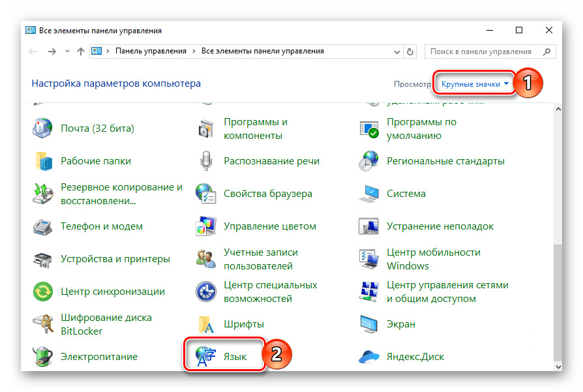Open the Региональные стандарты link
The height and width of the screenshot is (392, 583).
tap(445, 161)
